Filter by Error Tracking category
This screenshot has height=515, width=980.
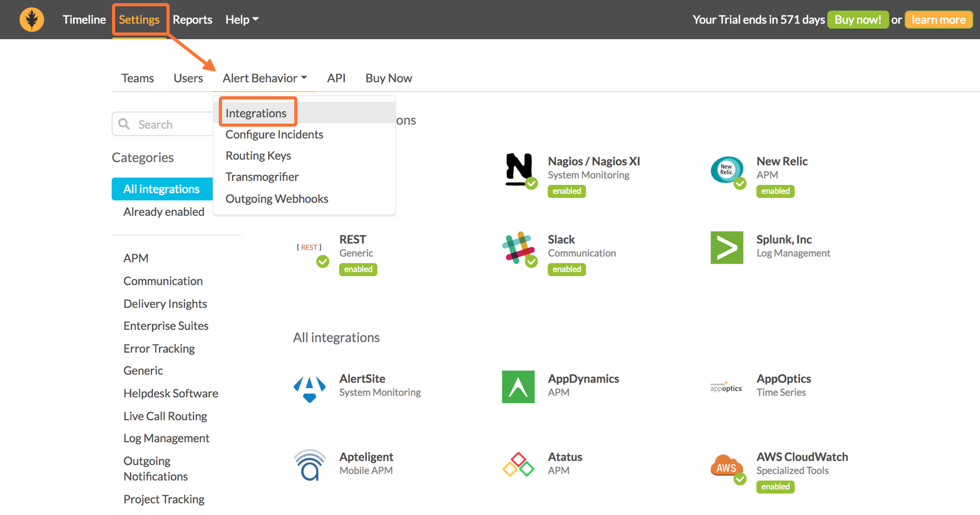coord(159,349)
